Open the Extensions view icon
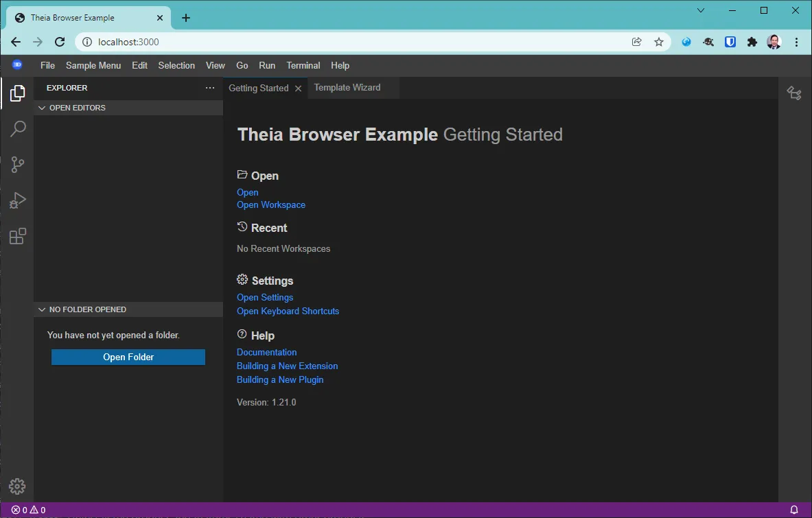The image size is (812, 518). pos(18,237)
